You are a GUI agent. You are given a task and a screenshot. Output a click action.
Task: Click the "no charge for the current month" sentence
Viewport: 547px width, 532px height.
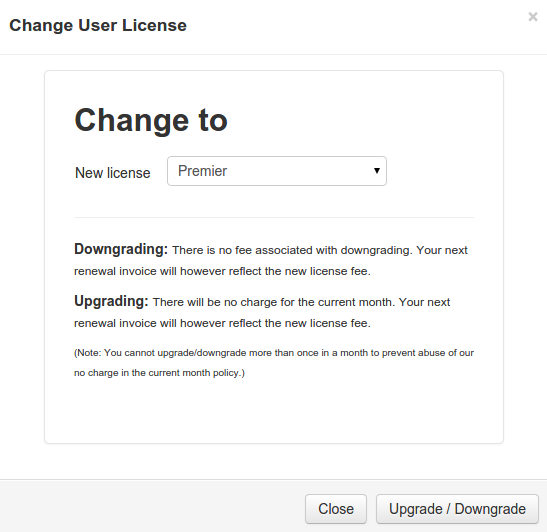[x=274, y=302]
